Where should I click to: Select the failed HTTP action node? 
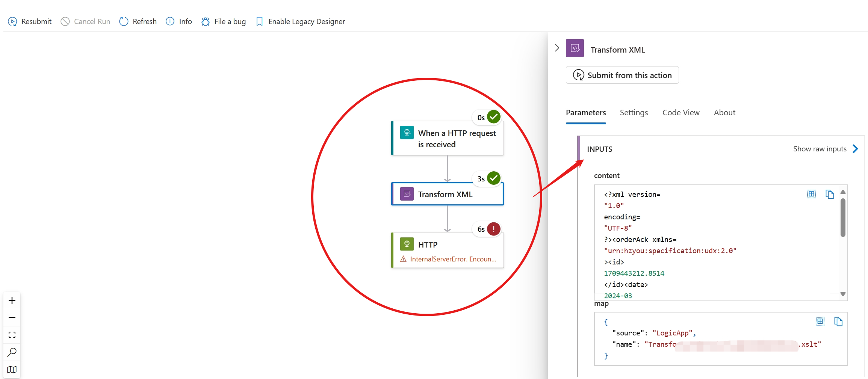pyautogui.click(x=447, y=250)
